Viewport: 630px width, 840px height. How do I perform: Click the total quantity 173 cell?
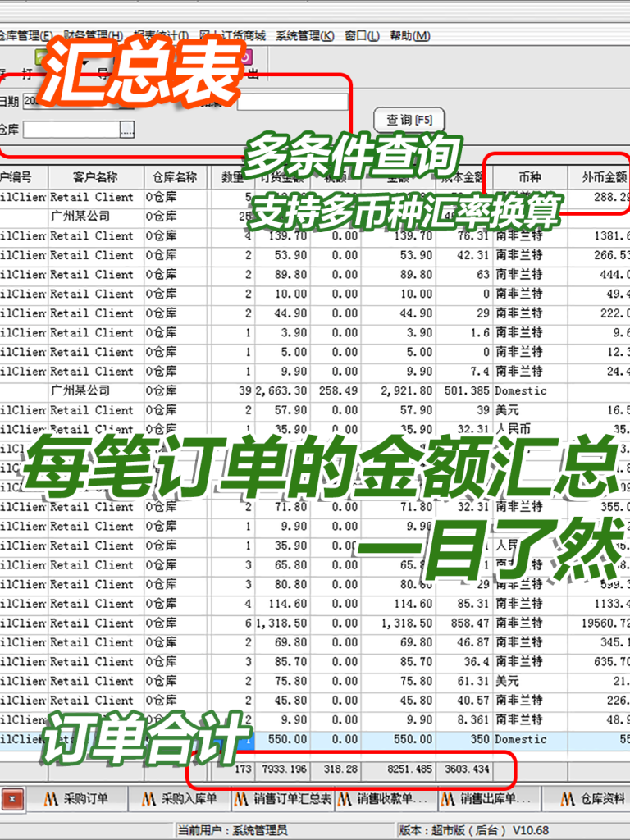click(234, 769)
